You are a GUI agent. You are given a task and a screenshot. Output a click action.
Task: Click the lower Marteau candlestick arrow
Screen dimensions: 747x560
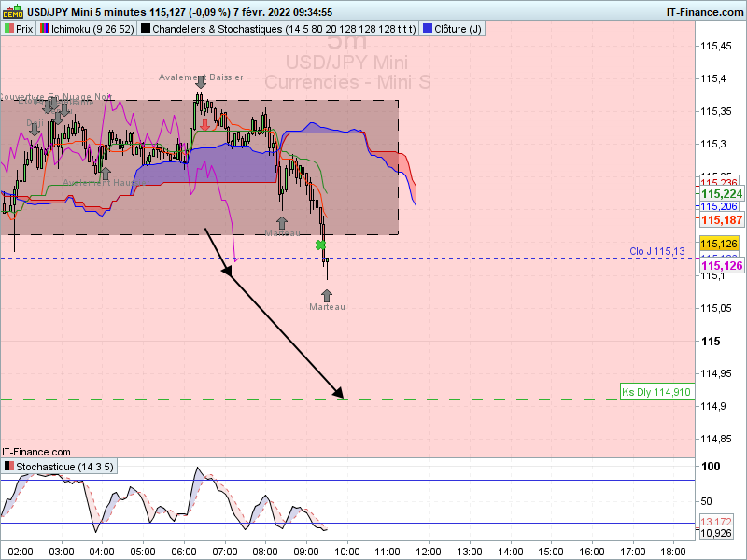pos(326,296)
